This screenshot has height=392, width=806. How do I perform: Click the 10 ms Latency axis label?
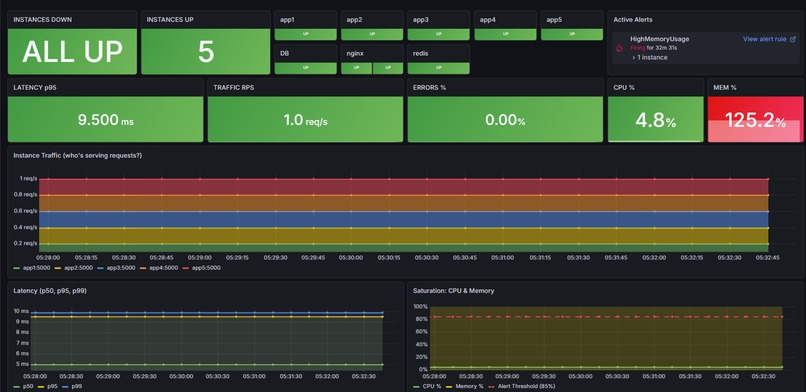pos(21,311)
